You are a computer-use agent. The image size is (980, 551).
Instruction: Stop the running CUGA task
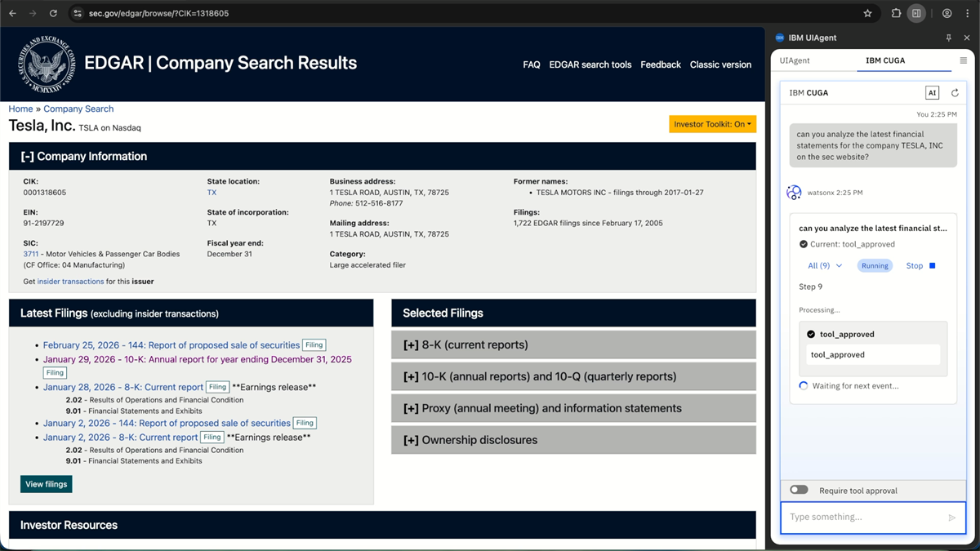pos(920,265)
